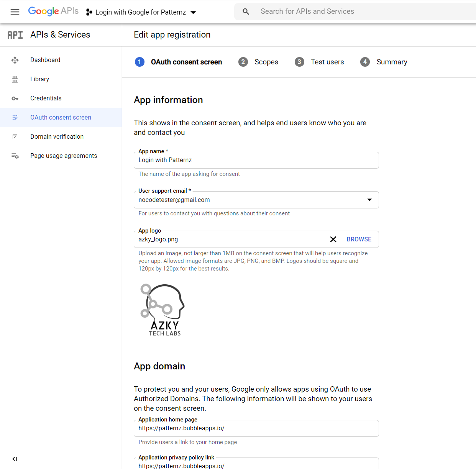Screen dimensions: 476x469
Task: Click the App name input field
Action: click(256, 161)
